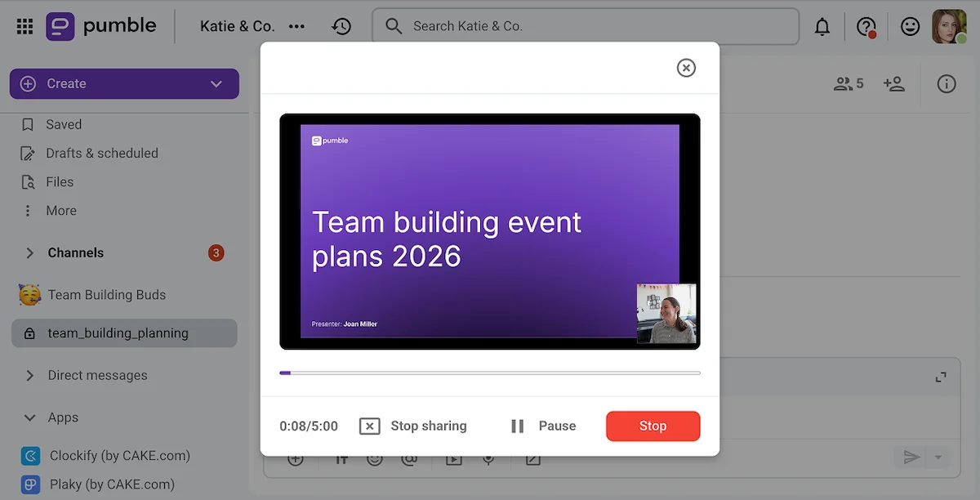Click the presenter webcam thumbnail

pos(666,313)
